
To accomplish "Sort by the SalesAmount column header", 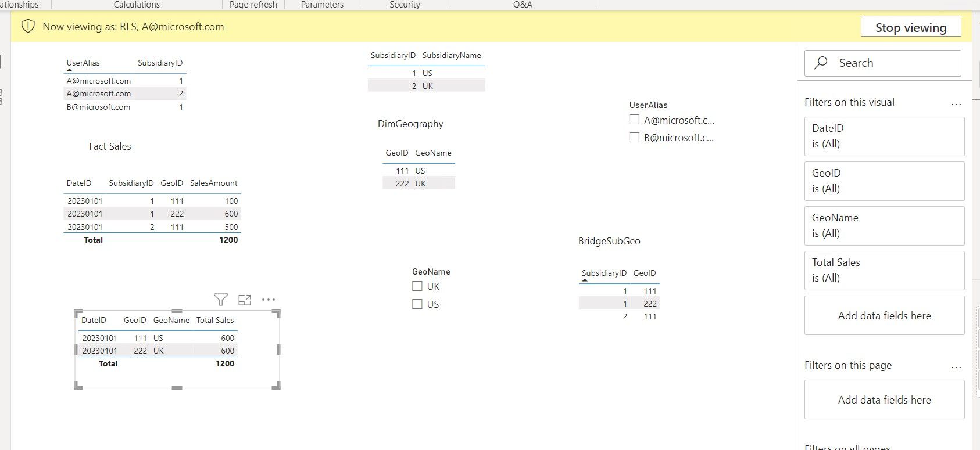I will coord(214,183).
